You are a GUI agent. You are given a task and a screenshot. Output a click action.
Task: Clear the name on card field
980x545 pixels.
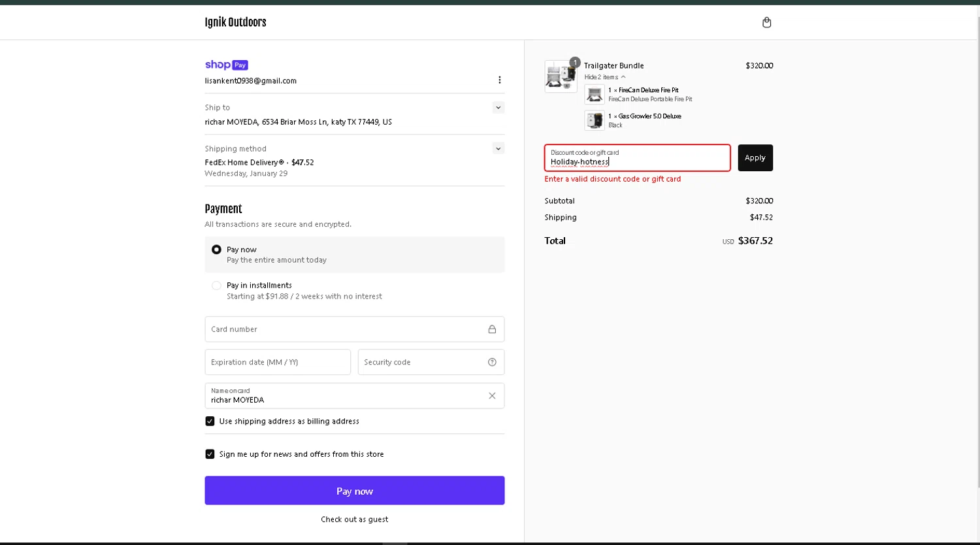[492, 395]
